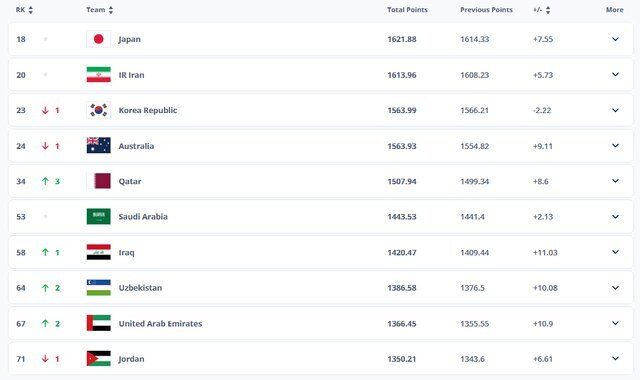Click the Saudi Arabia flag icon
Screen dimensions: 640x380
[x=98, y=217]
